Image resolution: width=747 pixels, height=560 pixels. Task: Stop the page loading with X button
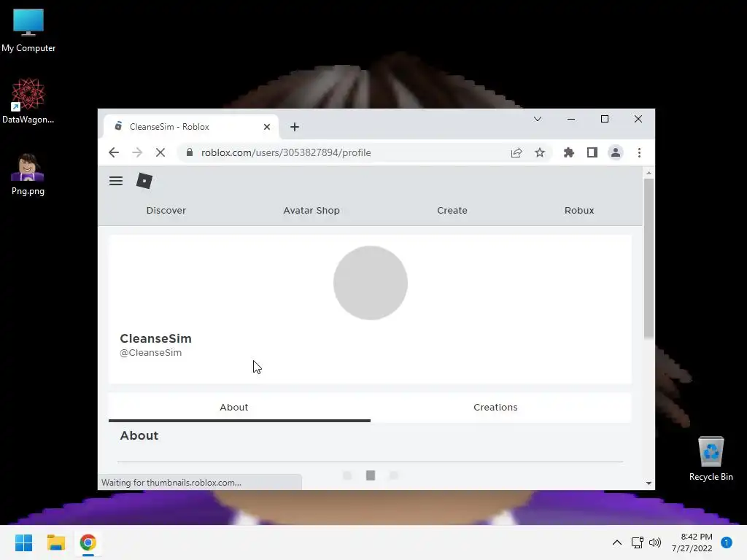[160, 152]
